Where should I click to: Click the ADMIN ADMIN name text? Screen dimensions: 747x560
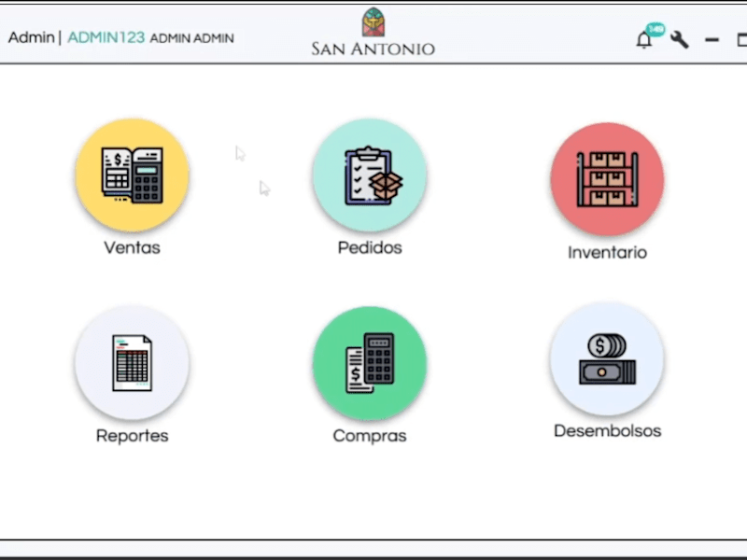(x=192, y=38)
